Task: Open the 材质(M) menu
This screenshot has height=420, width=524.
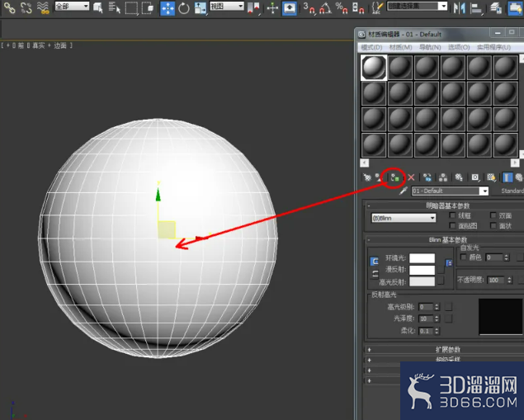Action: [400, 48]
